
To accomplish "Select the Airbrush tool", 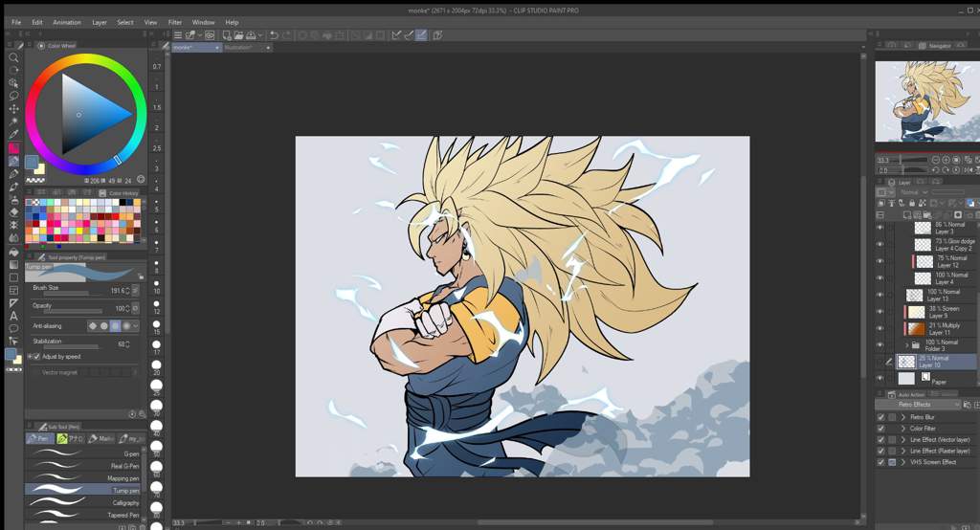I will coord(13,199).
